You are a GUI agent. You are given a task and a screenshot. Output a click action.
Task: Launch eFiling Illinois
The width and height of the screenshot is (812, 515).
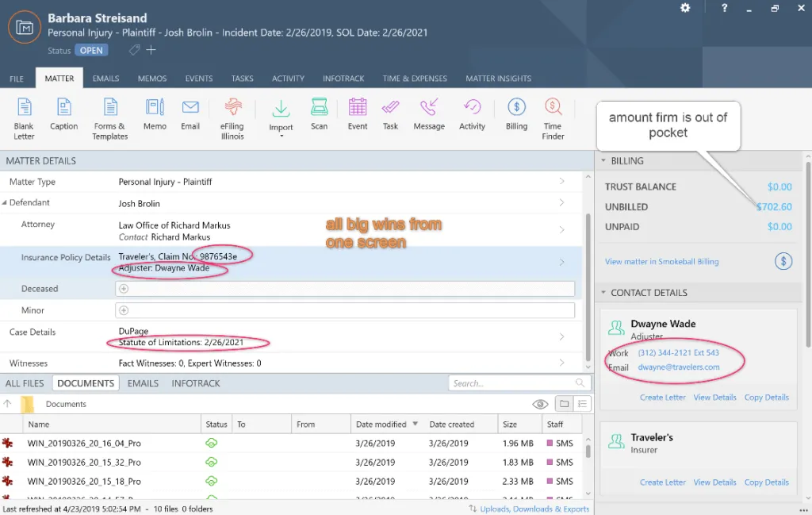pos(232,119)
